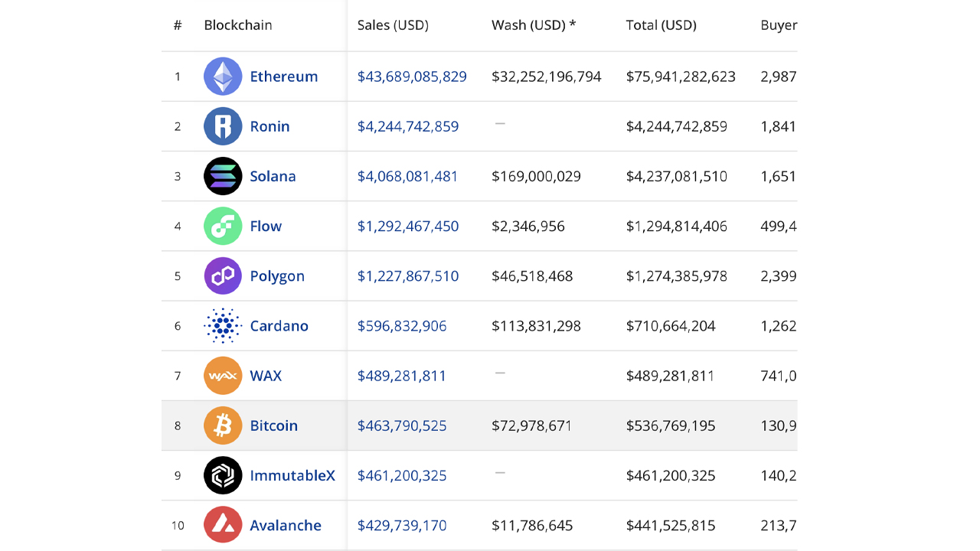Click the Buyer column header
The image size is (980, 551).
click(x=779, y=24)
